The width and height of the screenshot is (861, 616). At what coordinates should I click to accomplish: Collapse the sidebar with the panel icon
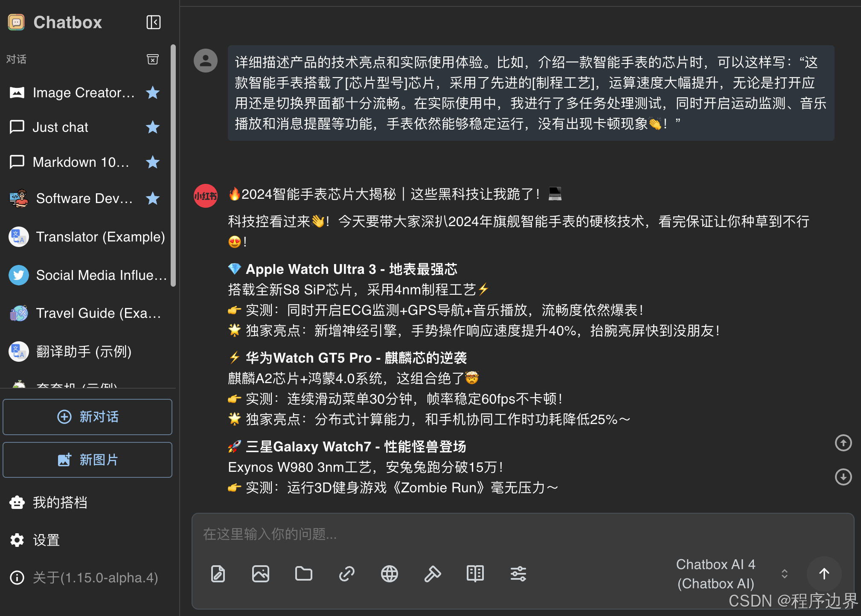(x=153, y=22)
